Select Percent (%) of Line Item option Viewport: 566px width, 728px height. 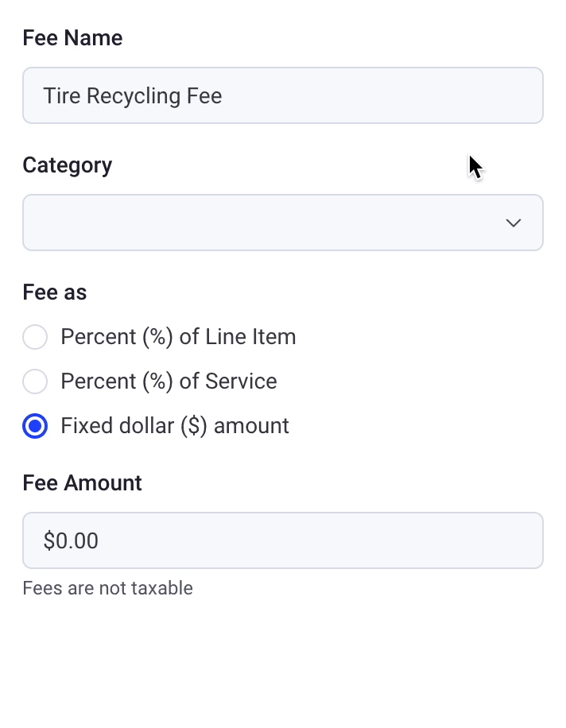[x=35, y=337]
